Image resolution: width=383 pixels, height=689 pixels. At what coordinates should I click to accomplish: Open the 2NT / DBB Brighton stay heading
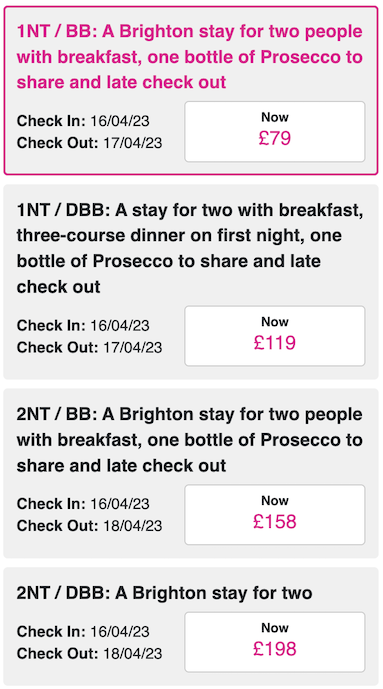click(x=164, y=593)
